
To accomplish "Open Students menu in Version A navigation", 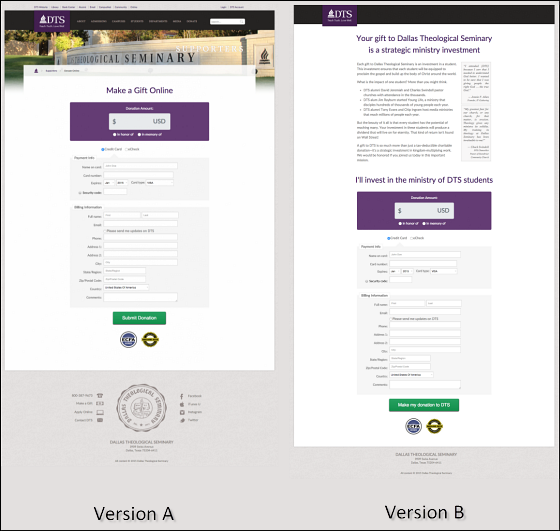I will [x=137, y=21].
